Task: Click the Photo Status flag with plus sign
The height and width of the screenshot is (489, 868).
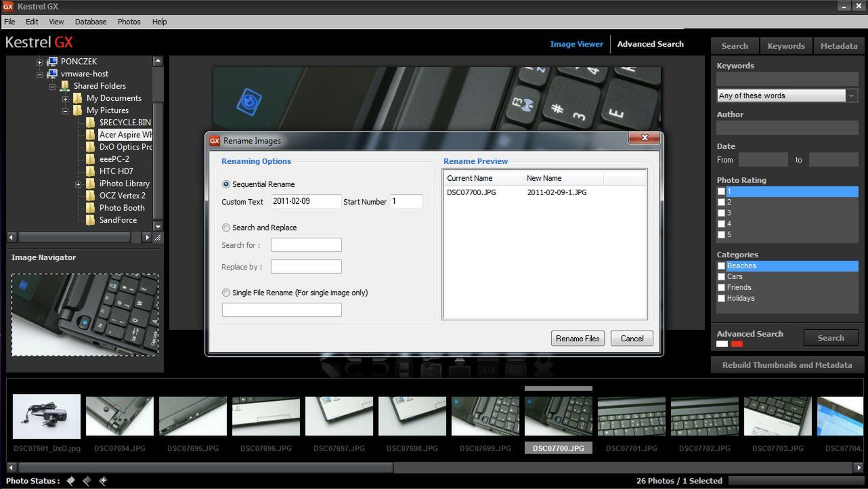Action: (103, 481)
